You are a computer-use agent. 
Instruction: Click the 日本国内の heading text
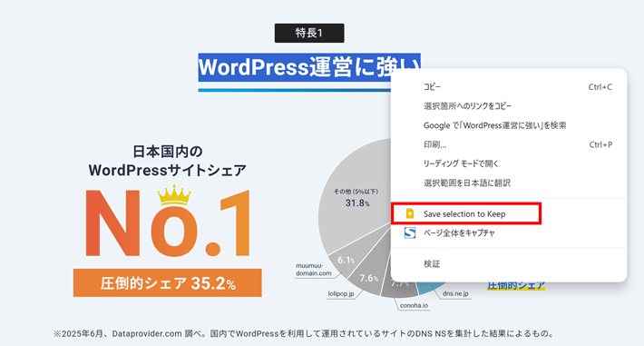point(167,152)
